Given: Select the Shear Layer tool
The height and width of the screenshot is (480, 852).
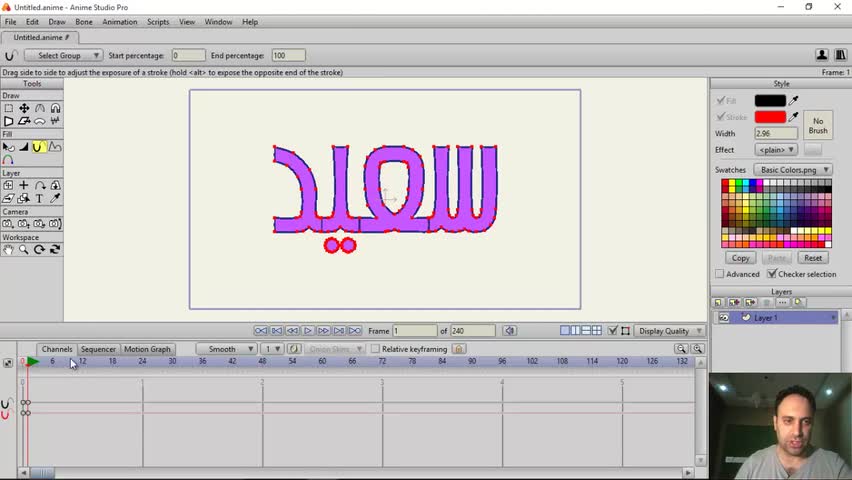Looking at the screenshot, I should [8, 198].
